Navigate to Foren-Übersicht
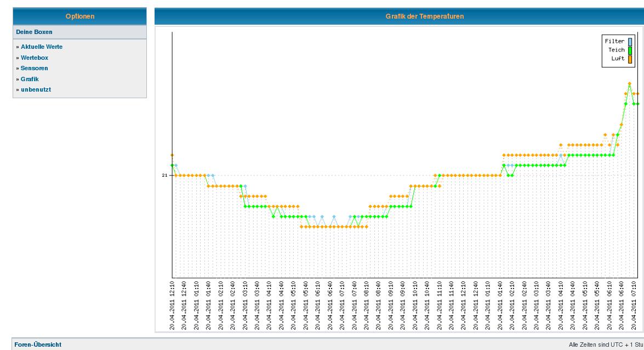The image size is (644, 350). tap(38, 345)
